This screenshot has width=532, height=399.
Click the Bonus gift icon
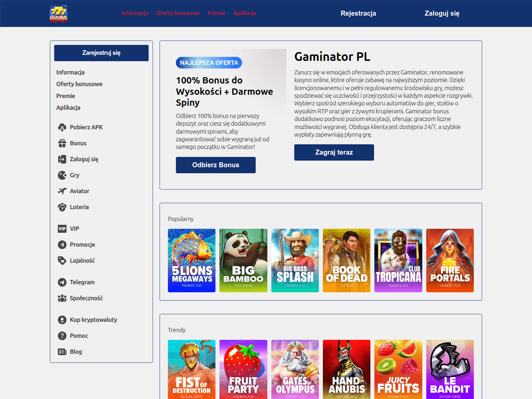pos(62,143)
